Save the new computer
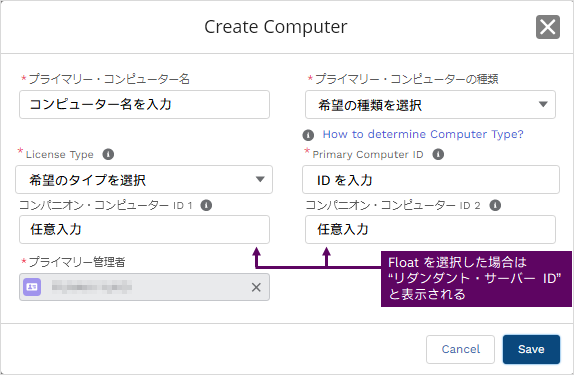574x375 pixels. coord(531,349)
